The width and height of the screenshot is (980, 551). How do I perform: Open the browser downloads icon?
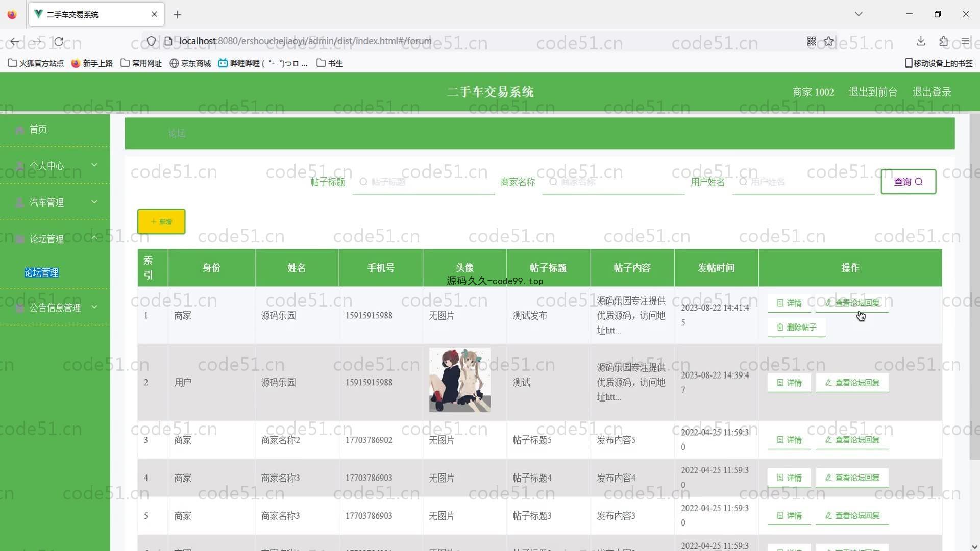coord(921,41)
